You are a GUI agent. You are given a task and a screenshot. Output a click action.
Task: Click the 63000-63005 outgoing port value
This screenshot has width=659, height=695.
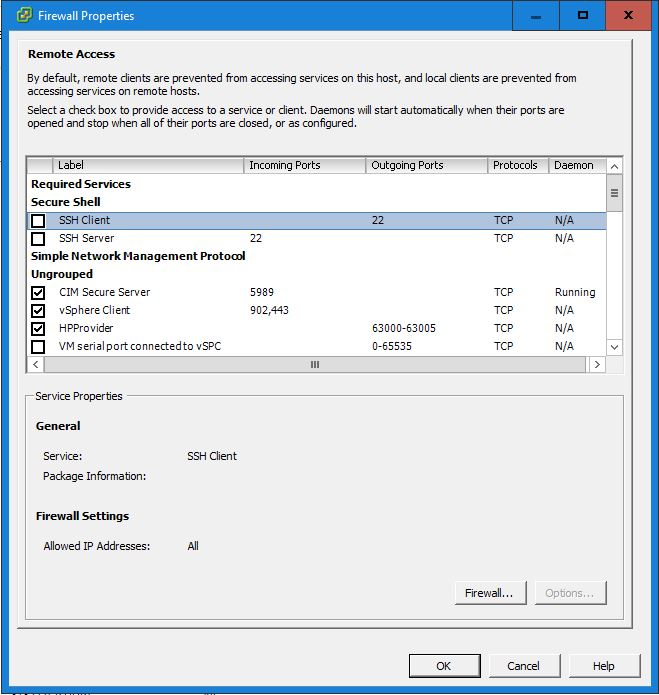tap(404, 328)
